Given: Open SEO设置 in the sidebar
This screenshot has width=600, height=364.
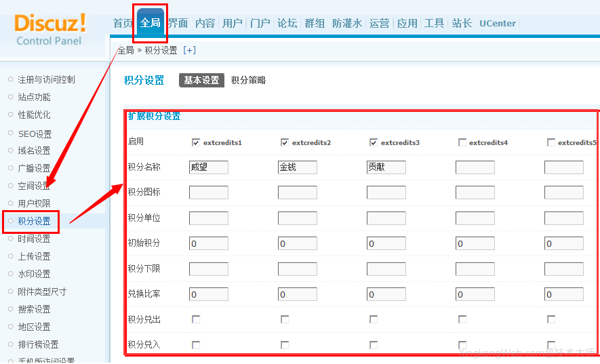Looking at the screenshot, I should point(35,134).
